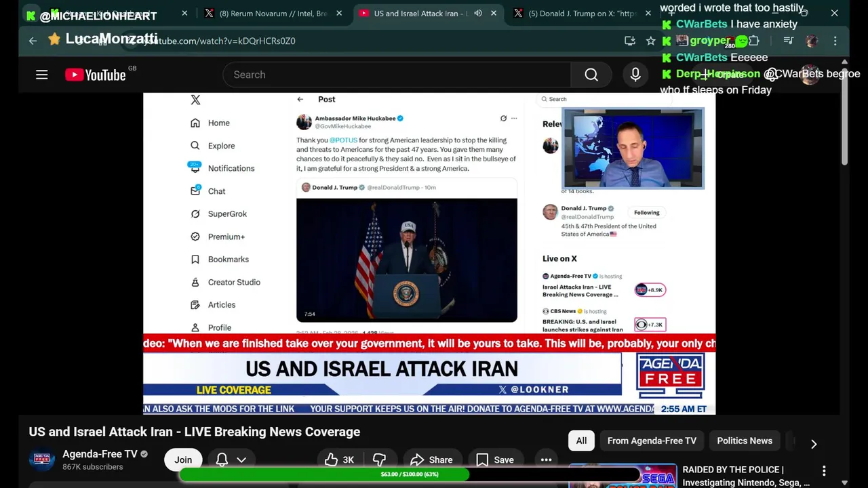
Task: Share the video
Action: click(431, 460)
